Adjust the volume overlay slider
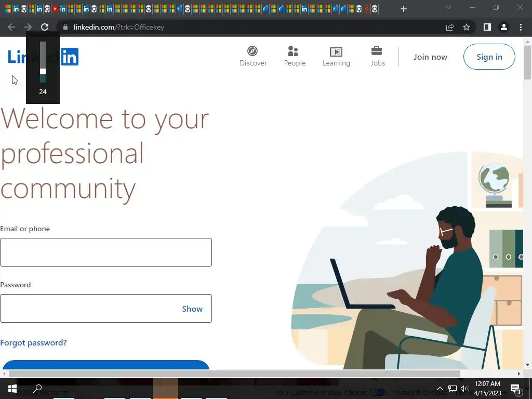 point(43,62)
